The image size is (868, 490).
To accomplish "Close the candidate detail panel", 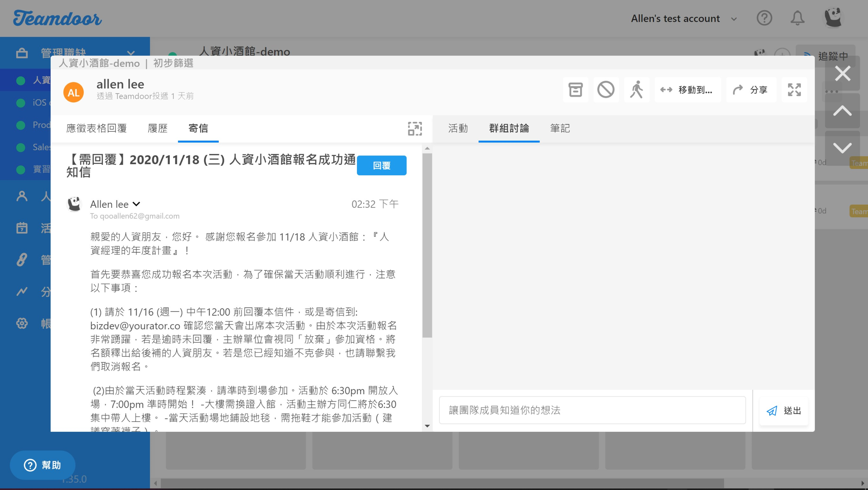I will (843, 74).
